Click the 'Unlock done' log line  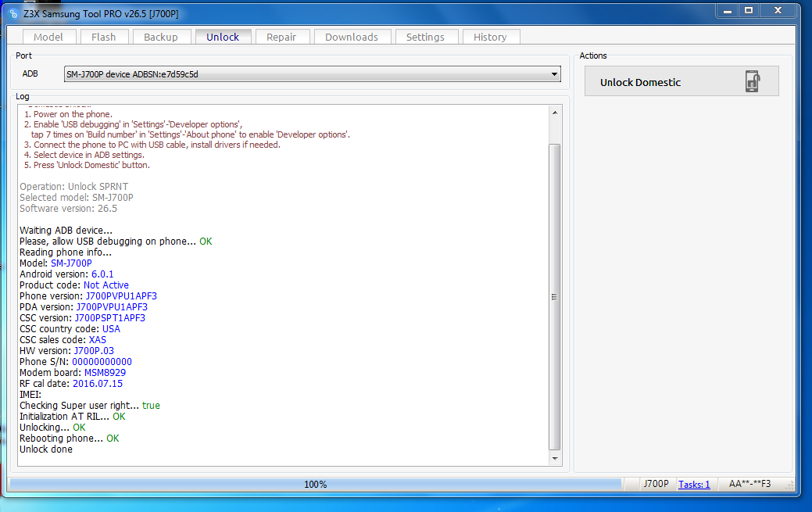46,449
